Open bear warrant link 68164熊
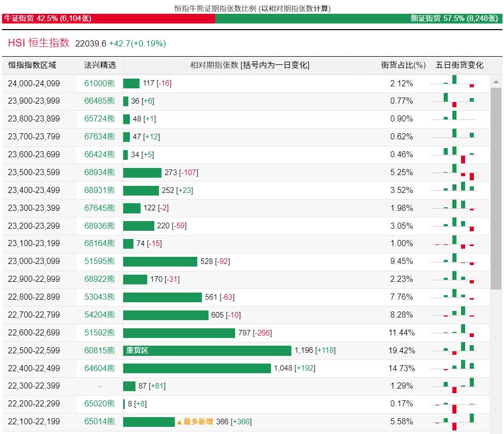Image resolution: width=504 pixels, height=434 pixels. coord(100,244)
